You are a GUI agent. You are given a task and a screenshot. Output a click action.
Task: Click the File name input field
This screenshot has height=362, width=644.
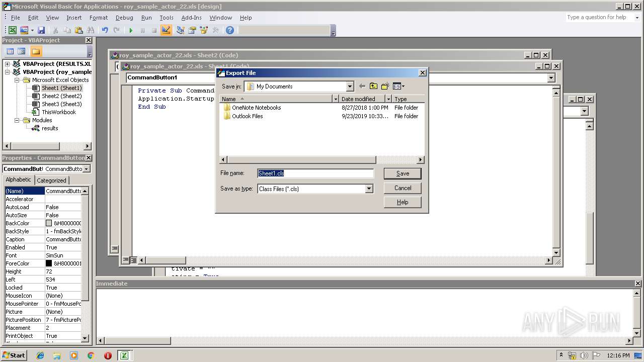coord(315,173)
